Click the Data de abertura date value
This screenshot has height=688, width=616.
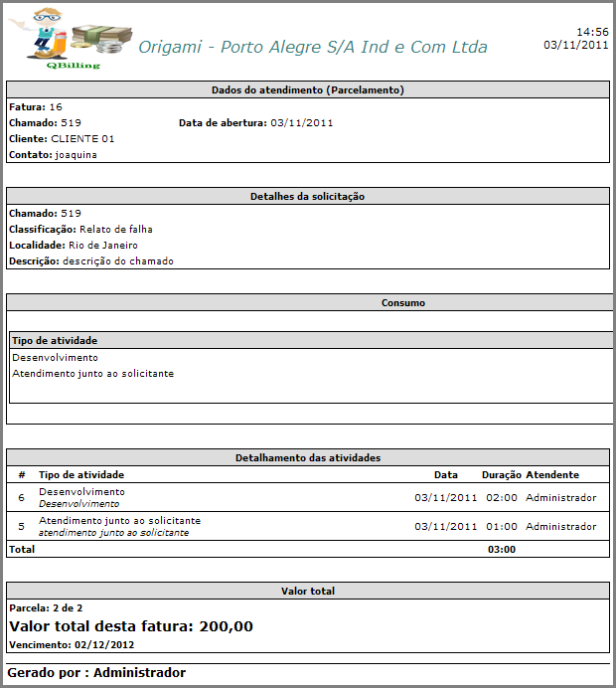pos(302,123)
